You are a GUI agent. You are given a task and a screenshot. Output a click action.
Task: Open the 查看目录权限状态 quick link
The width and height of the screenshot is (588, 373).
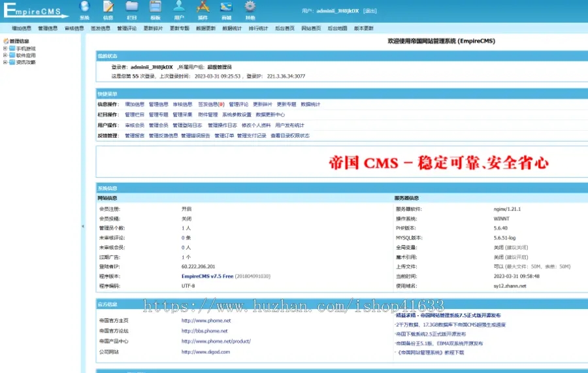(x=290, y=136)
